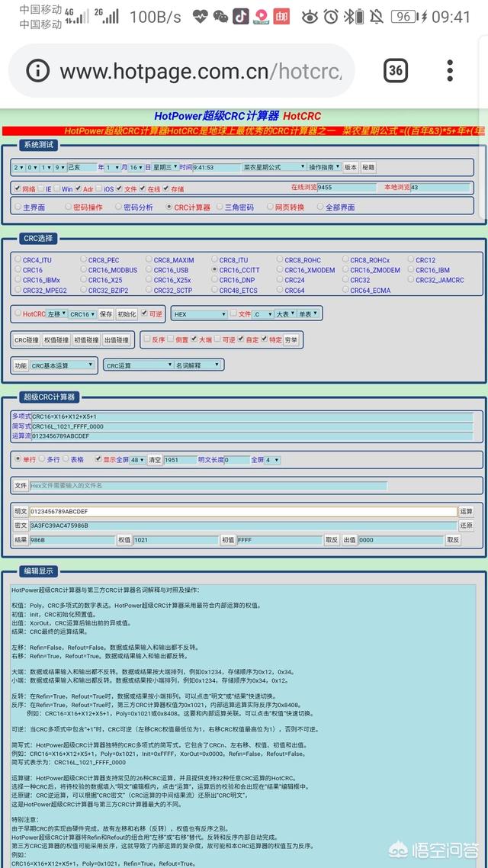Click the CRC碰撞 button

[x=26, y=339]
